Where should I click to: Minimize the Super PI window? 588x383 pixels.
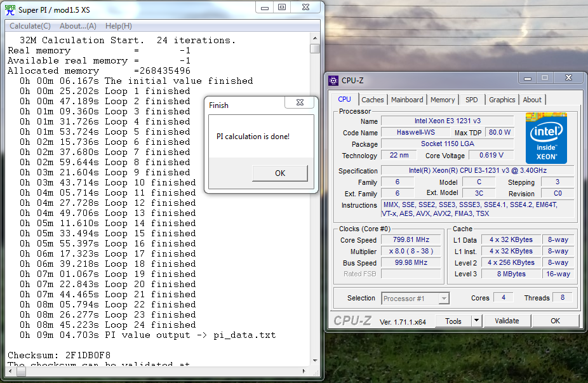tap(265, 8)
